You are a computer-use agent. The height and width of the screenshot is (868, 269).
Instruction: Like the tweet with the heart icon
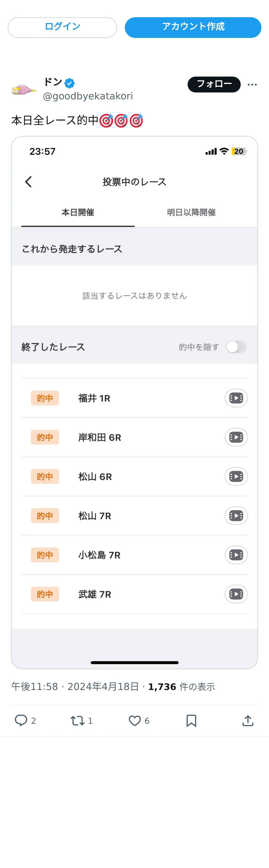(135, 720)
